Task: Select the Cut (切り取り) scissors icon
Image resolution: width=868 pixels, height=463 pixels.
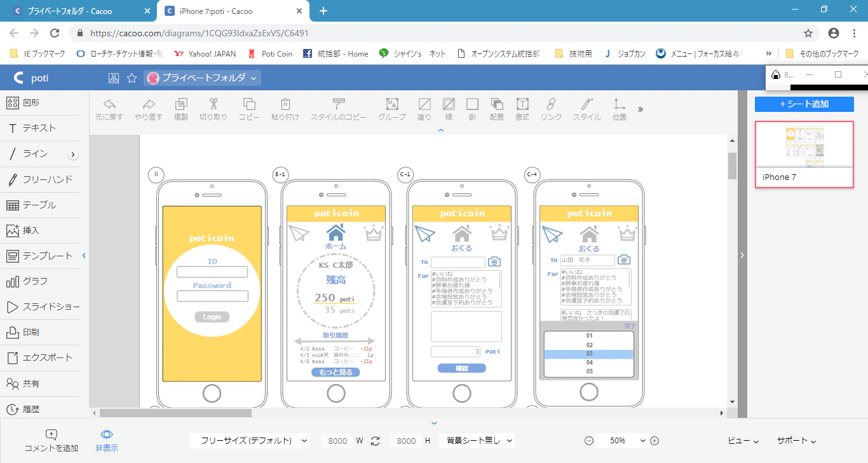Action: [x=214, y=109]
